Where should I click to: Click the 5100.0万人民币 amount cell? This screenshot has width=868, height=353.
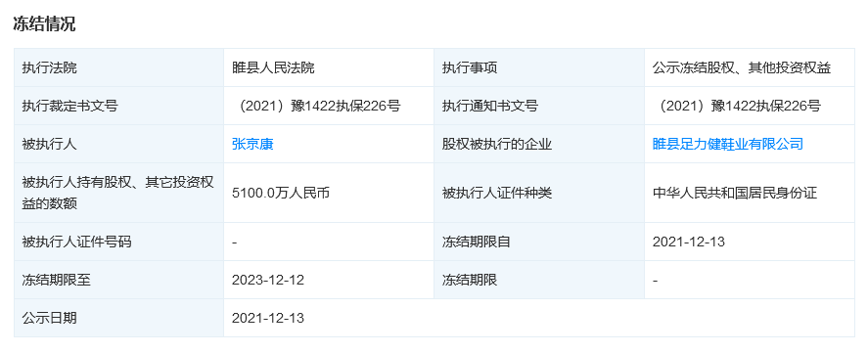[x=329, y=193]
